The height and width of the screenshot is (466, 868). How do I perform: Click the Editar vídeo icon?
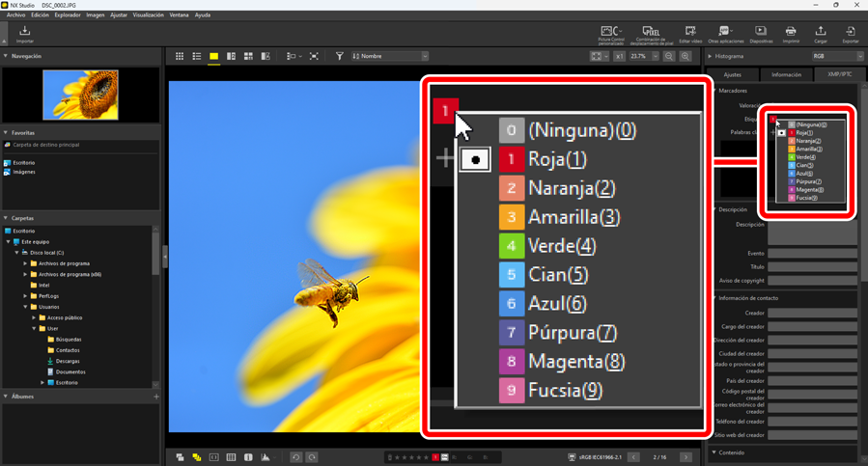689,34
